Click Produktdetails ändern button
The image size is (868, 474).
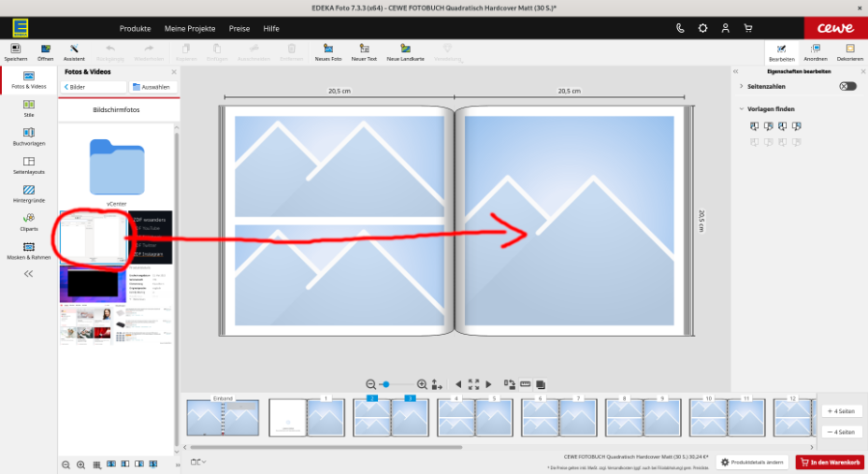(x=753, y=462)
